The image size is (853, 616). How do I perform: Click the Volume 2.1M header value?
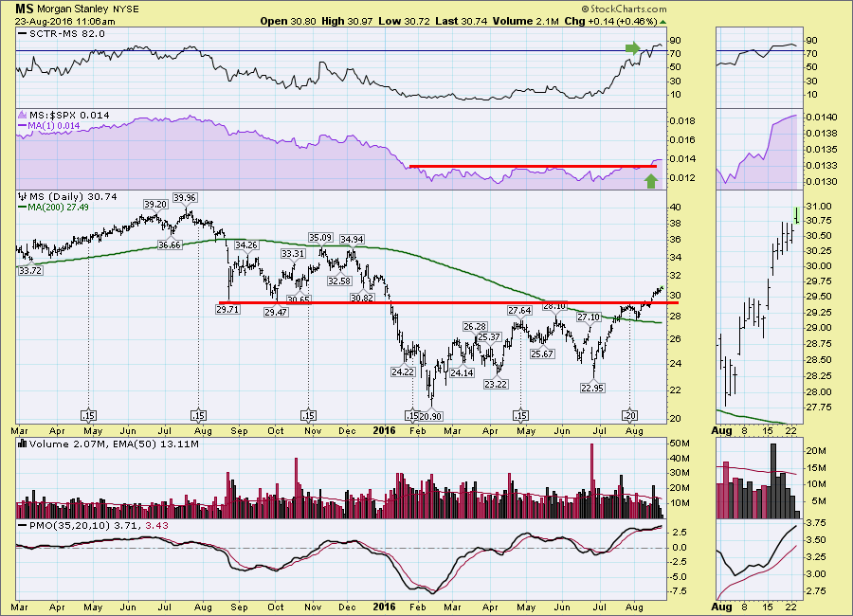point(526,21)
